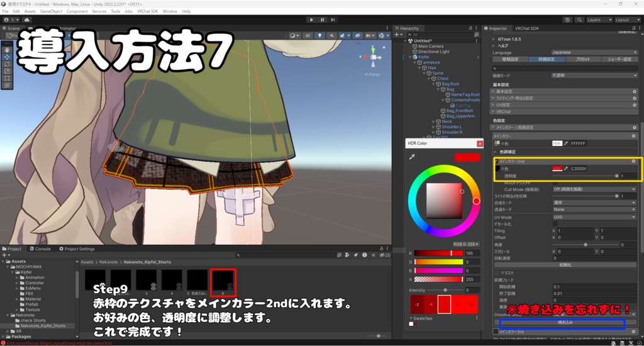Expand Shoulder.L node in Hierarchy
The width and height of the screenshot is (644, 346).
pyautogui.click(x=433, y=127)
